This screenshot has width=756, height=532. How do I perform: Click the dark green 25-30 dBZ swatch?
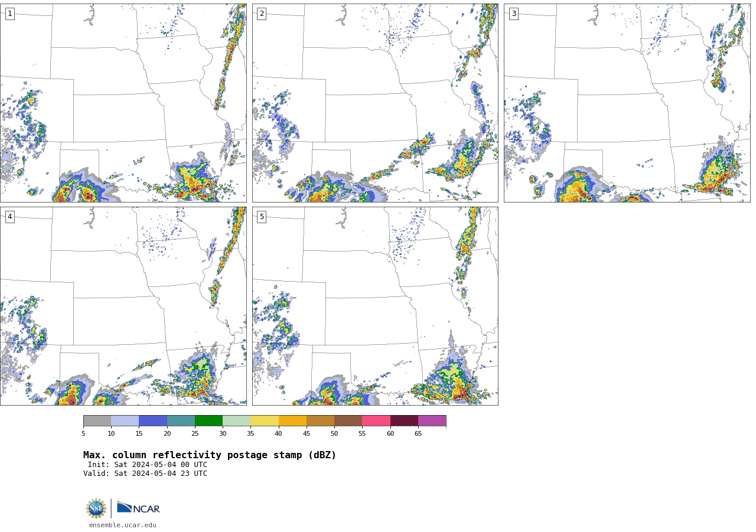point(208,421)
